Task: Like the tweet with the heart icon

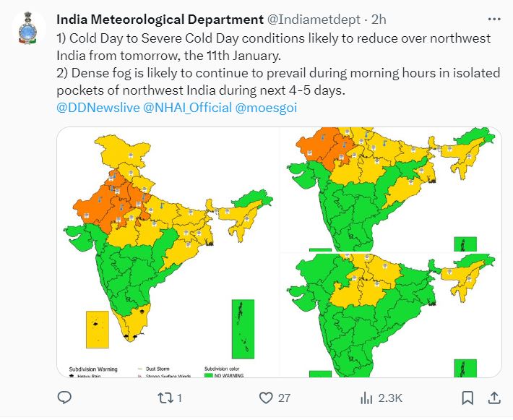Action: pos(266,398)
